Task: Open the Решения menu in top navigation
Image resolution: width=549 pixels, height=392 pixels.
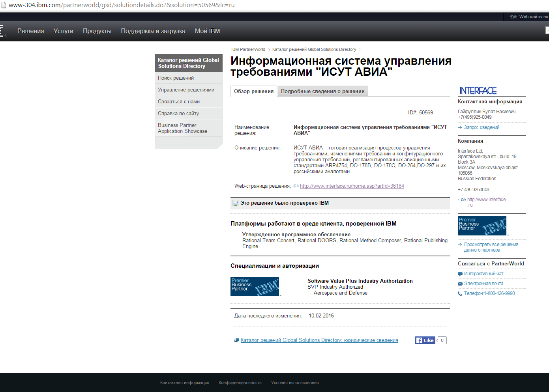Action: [30, 31]
